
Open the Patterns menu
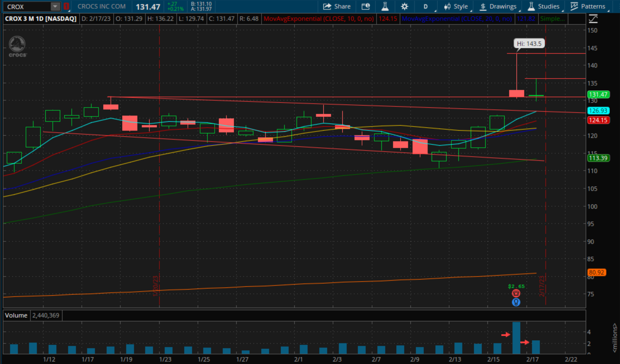pyautogui.click(x=588, y=6)
